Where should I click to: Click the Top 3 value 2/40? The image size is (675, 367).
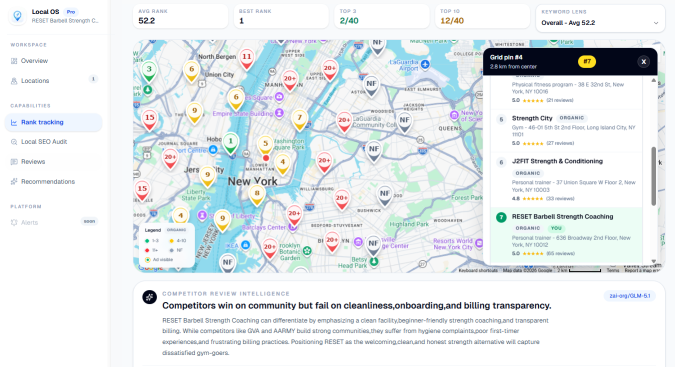349,21
